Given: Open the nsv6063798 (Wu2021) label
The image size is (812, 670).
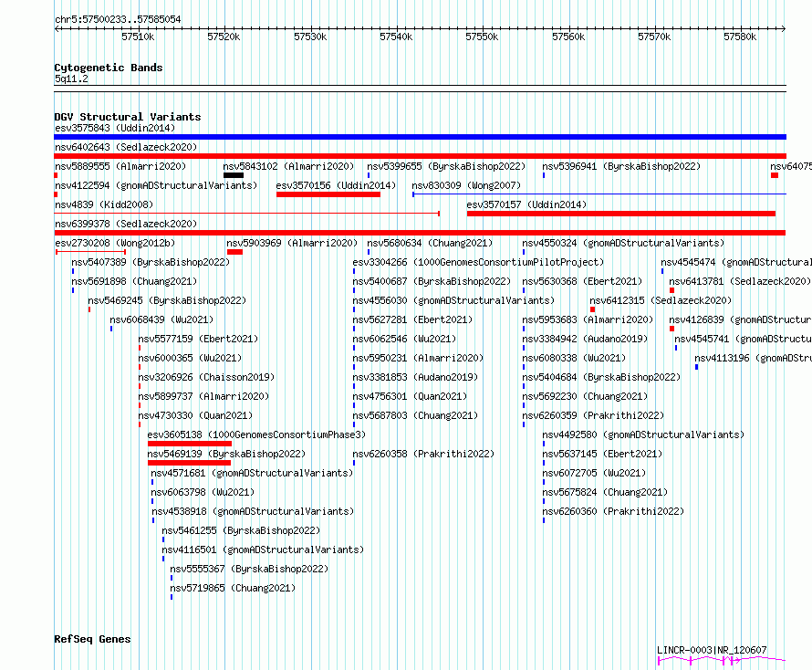Looking at the screenshot, I should pos(203,492).
